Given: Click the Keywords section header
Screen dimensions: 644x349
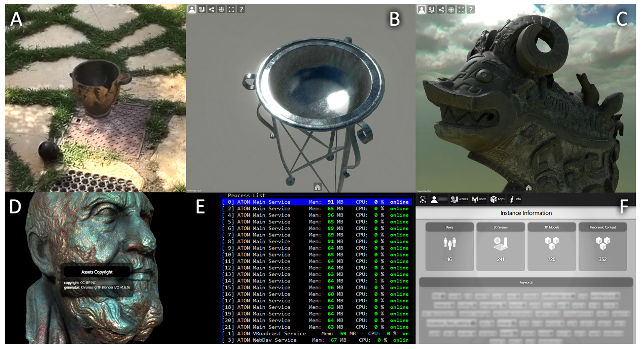Looking at the screenshot, I should [x=526, y=282].
